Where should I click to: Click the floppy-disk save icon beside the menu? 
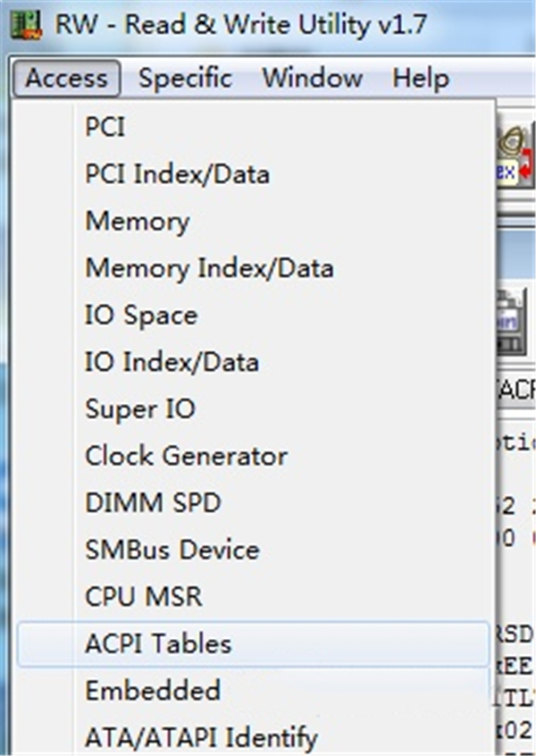[x=512, y=322]
